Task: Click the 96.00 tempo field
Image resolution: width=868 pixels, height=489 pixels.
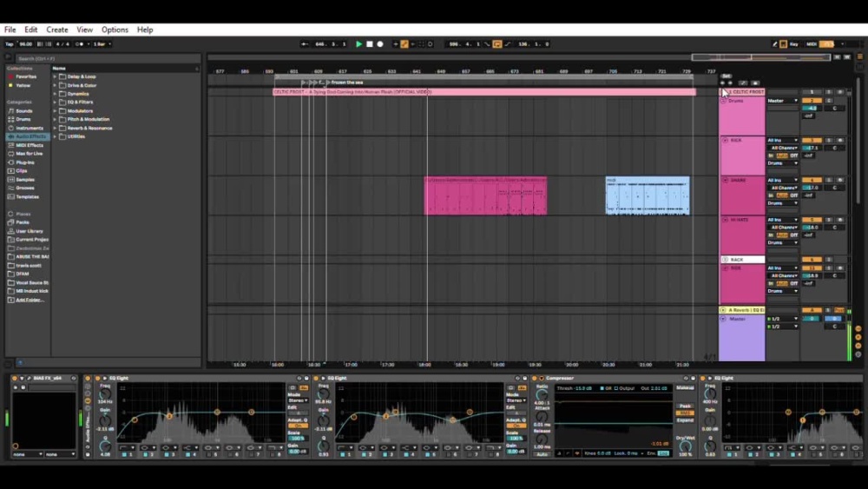Action: click(25, 44)
